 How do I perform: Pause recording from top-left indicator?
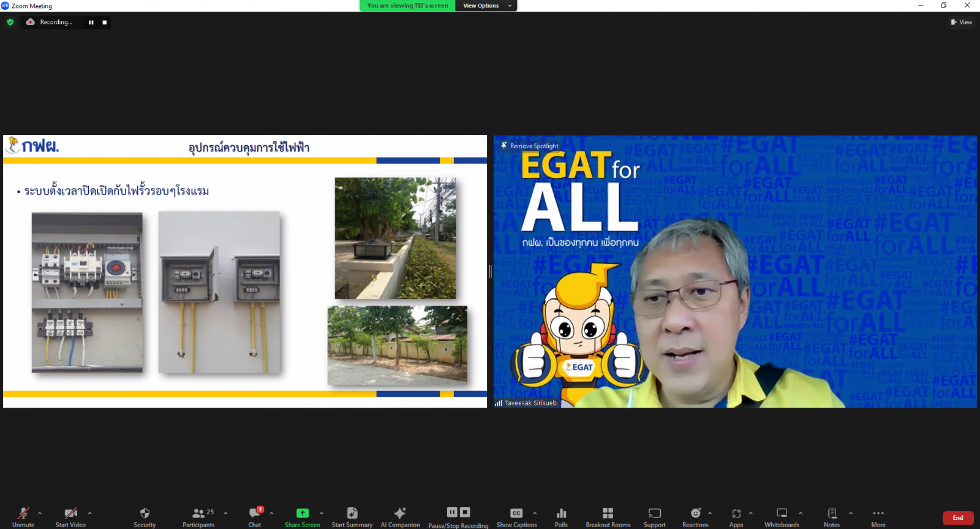coord(91,22)
